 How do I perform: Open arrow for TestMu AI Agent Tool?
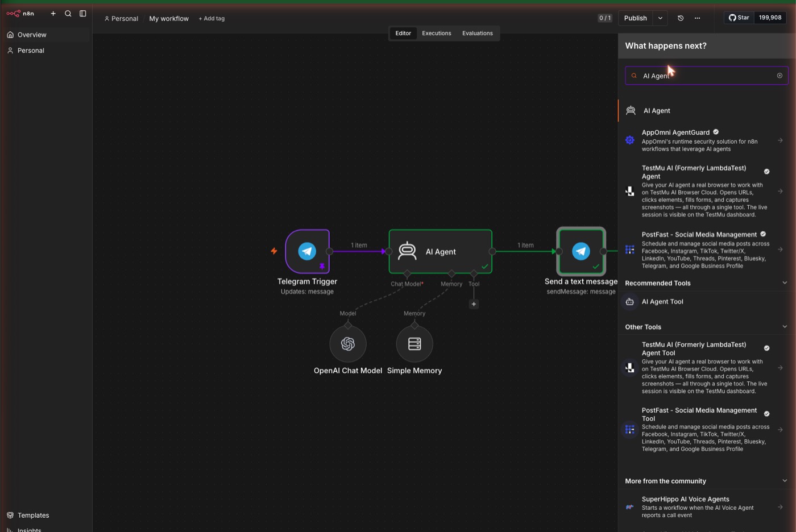[x=780, y=368]
